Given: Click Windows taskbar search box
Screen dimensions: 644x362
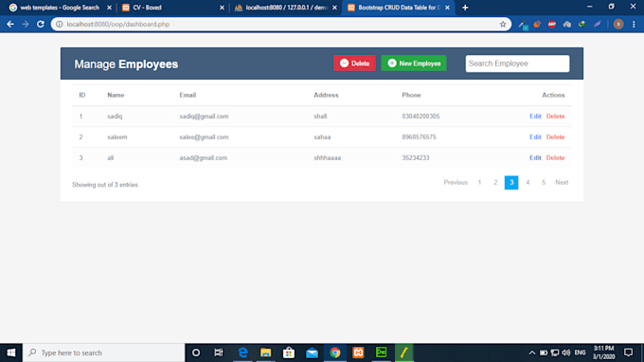Looking at the screenshot, I should (x=104, y=353).
